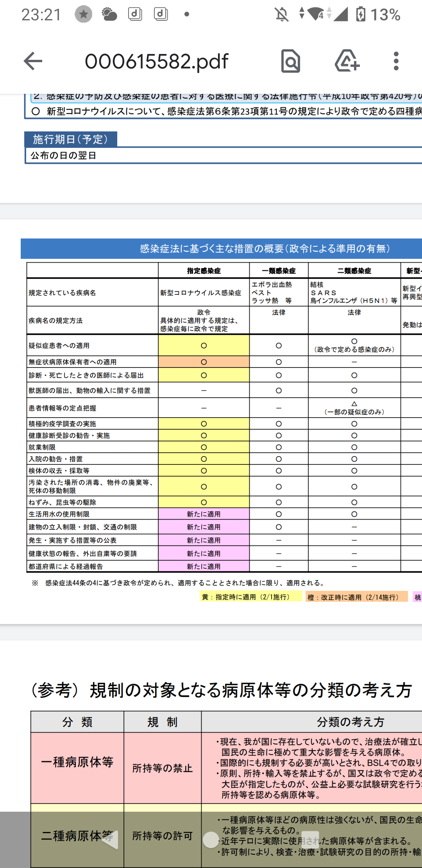Tap the row label 入院の勧告・措置

coord(55,459)
